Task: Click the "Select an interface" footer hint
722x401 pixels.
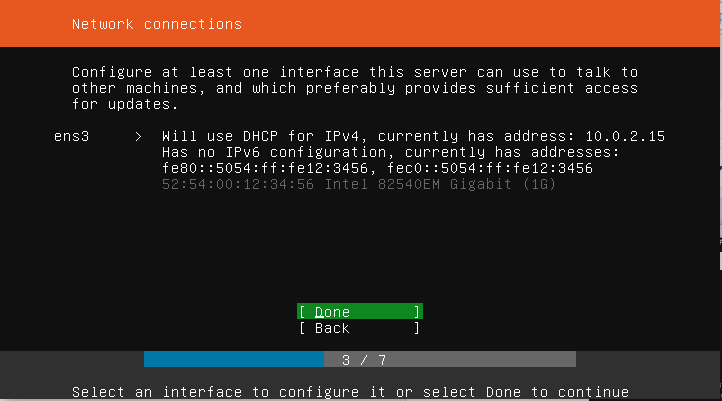Action: click(350, 392)
